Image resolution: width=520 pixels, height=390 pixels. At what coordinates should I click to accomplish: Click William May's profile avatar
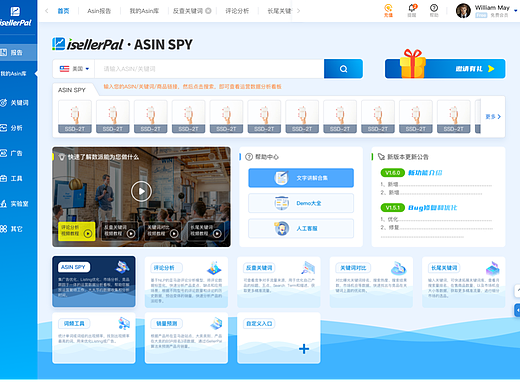(x=463, y=11)
